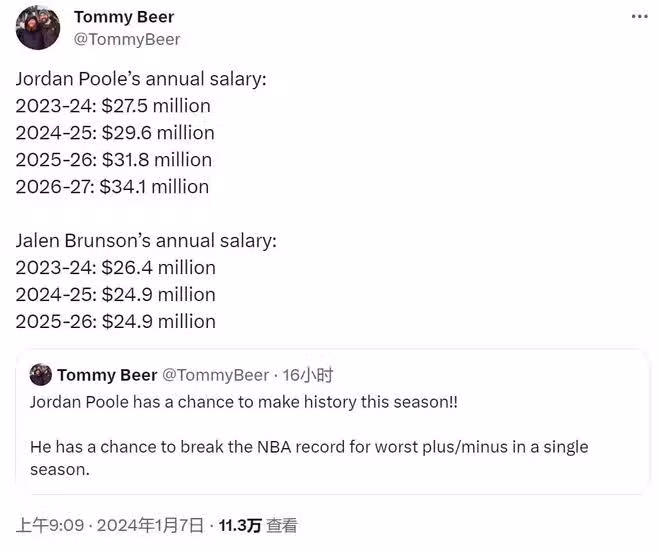Viewport: 660px width, 554px height.
Task: Click the bold Tommy Beer name in quoted tweet
Action: pyautogui.click(x=107, y=375)
